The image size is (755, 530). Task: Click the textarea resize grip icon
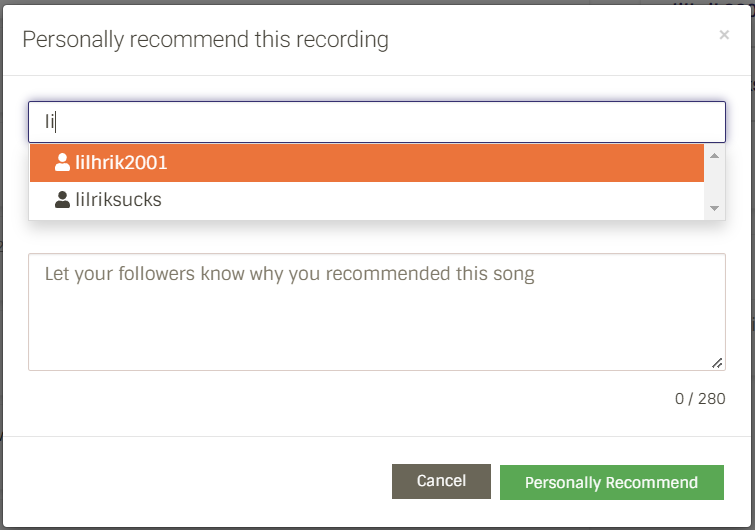pyautogui.click(x=717, y=362)
